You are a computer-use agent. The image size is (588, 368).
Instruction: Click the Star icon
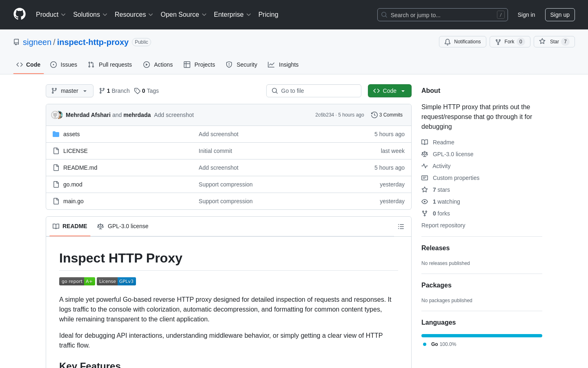pyautogui.click(x=542, y=41)
